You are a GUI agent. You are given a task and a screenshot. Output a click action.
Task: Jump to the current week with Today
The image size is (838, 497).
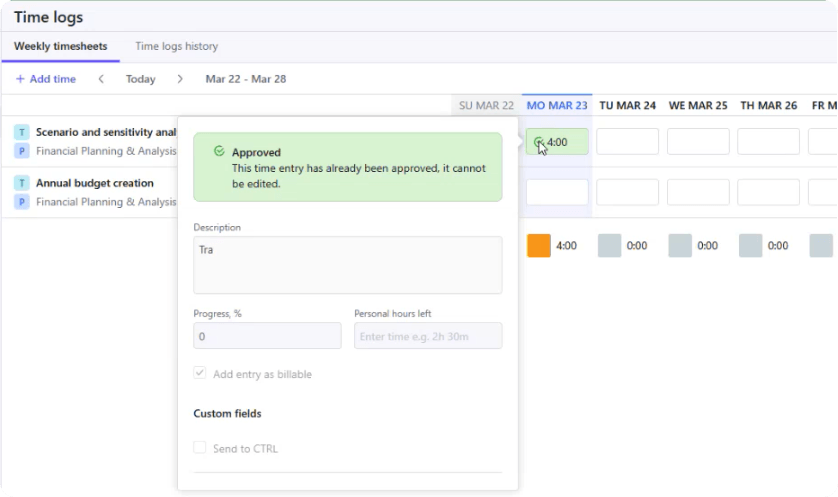(140, 79)
